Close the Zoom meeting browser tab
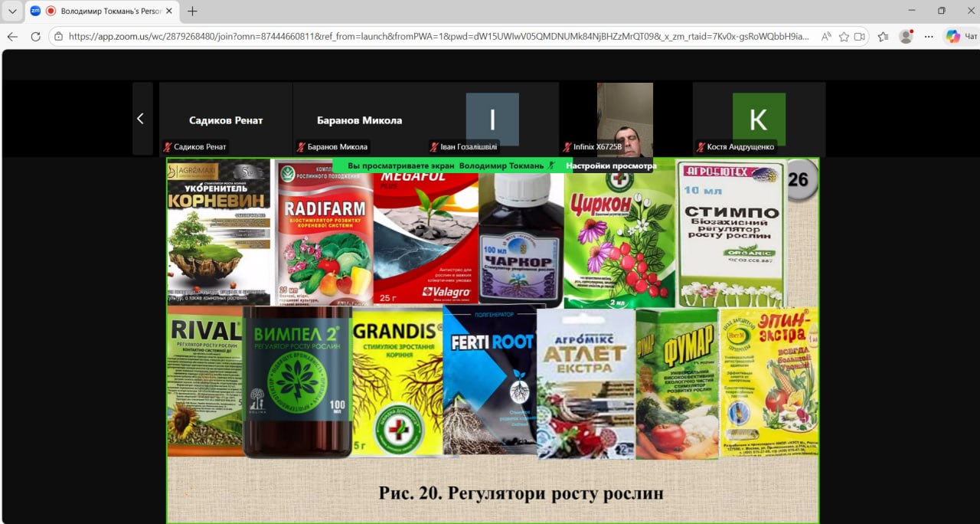The width and height of the screenshot is (980, 524). pyautogui.click(x=168, y=11)
